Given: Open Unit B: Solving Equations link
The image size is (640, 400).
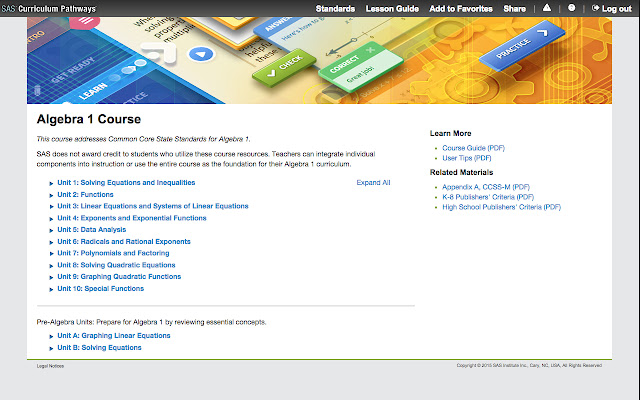Looking at the screenshot, I should click(99, 347).
